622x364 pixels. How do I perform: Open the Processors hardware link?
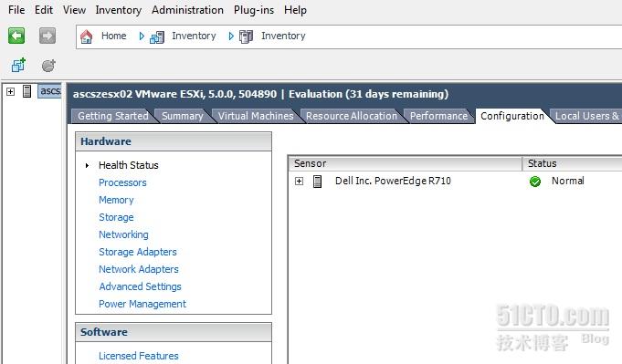122,182
